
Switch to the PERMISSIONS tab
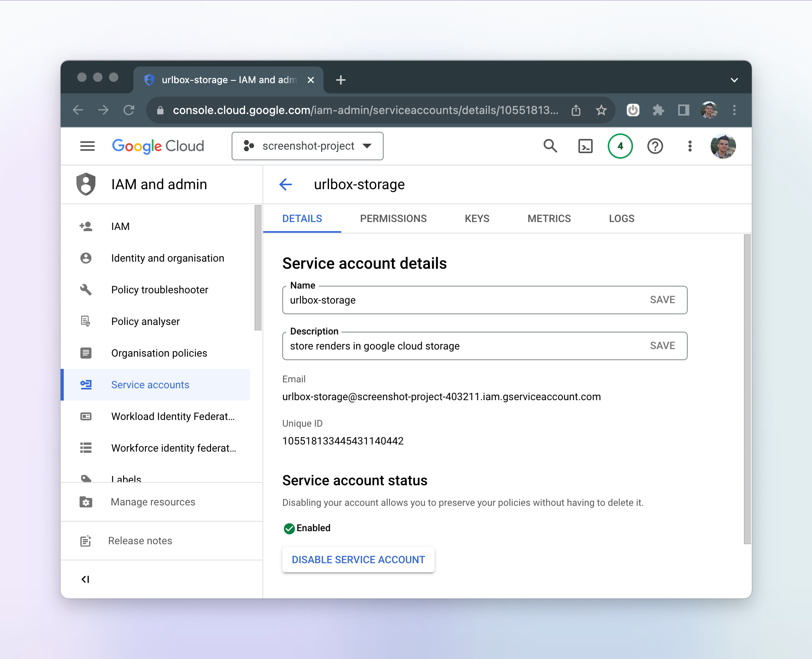tap(393, 218)
